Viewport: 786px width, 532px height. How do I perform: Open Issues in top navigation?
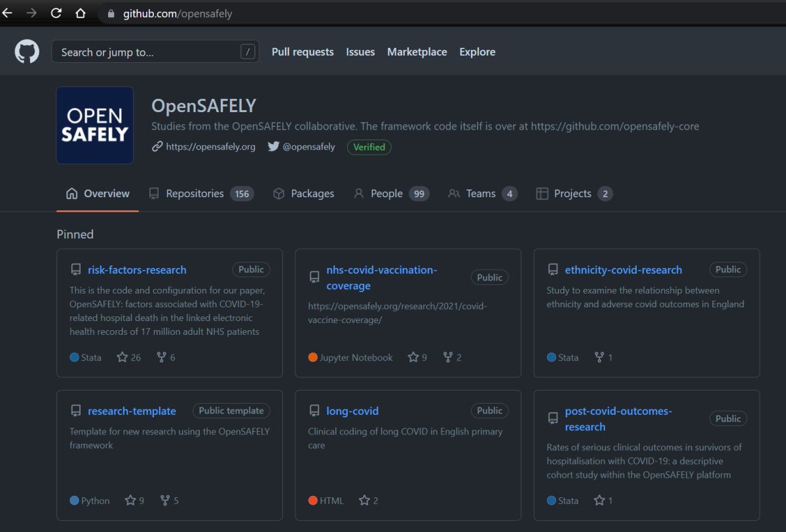click(360, 52)
